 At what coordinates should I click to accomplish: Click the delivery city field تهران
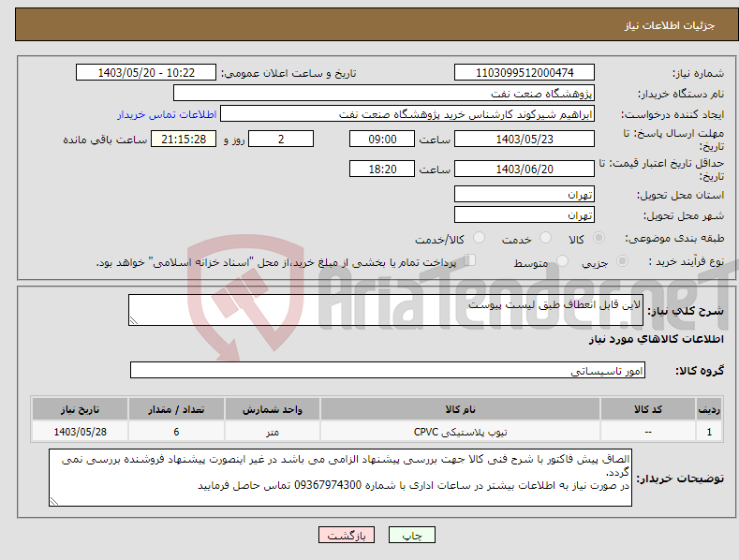(525, 215)
